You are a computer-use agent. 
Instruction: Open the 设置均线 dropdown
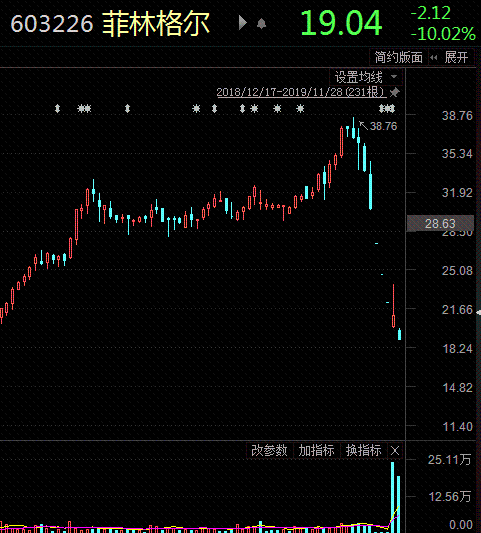click(x=366, y=77)
